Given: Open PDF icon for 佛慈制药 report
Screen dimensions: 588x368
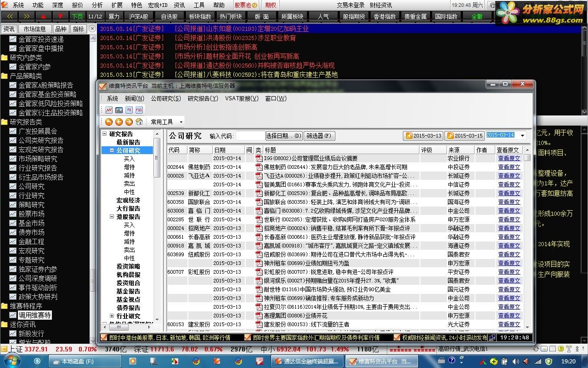Looking at the screenshot, I should coord(259,167).
